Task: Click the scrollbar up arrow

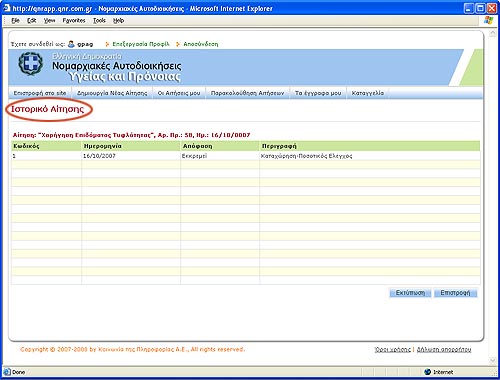Action: (x=493, y=34)
